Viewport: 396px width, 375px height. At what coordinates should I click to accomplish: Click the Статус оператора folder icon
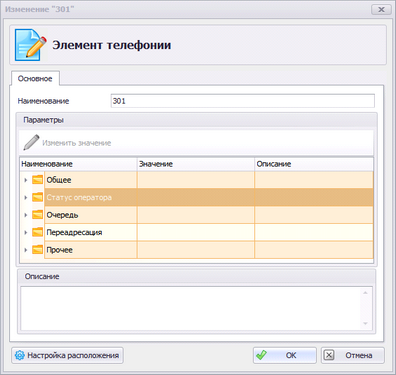(x=38, y=197)
